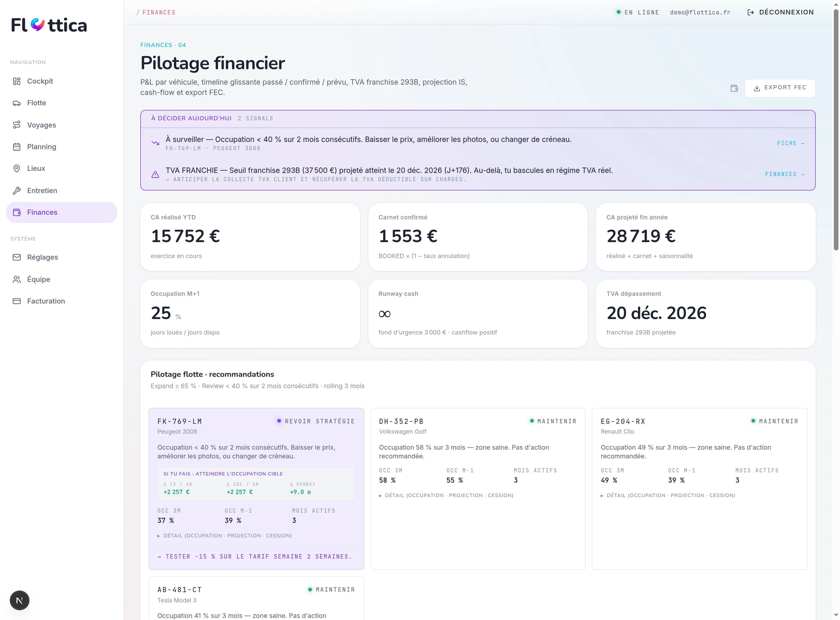Click the warning triangle icon on TVA signal
Image resolution: width=840 pixels, height=620 pixels.
(155, 174)
